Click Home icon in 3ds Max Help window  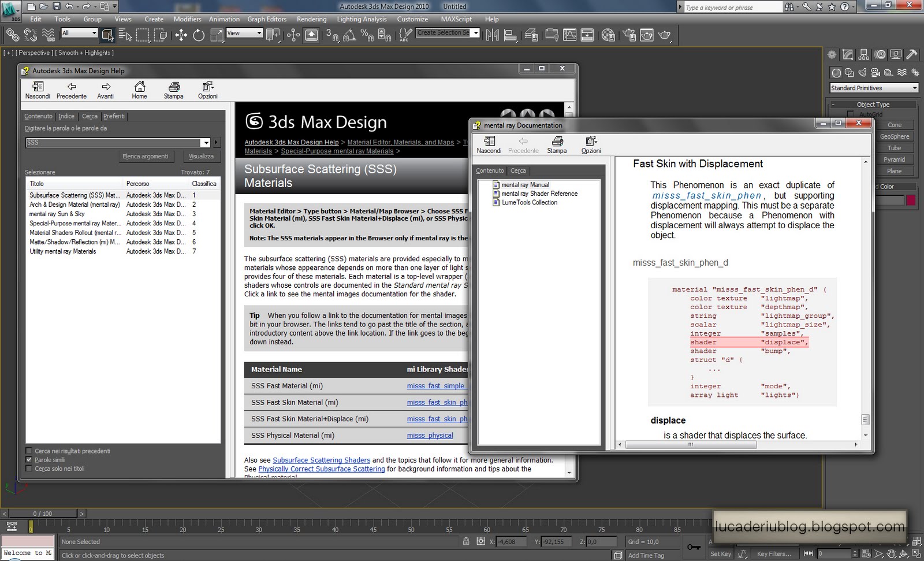[139, 90]
